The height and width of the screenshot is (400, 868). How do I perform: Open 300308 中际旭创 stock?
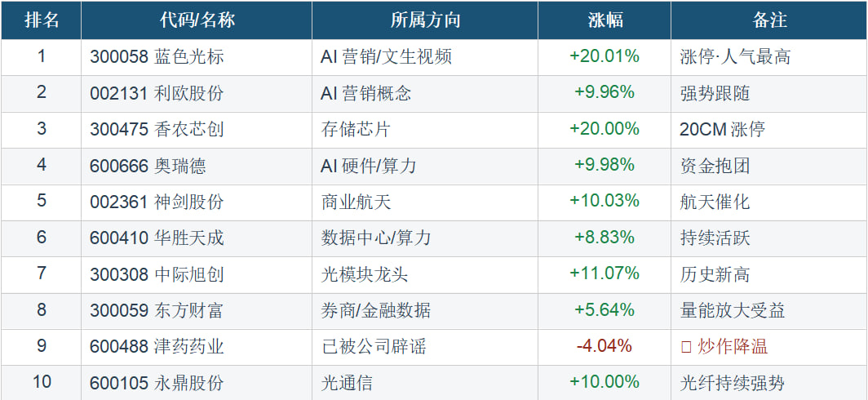point(157,274)
